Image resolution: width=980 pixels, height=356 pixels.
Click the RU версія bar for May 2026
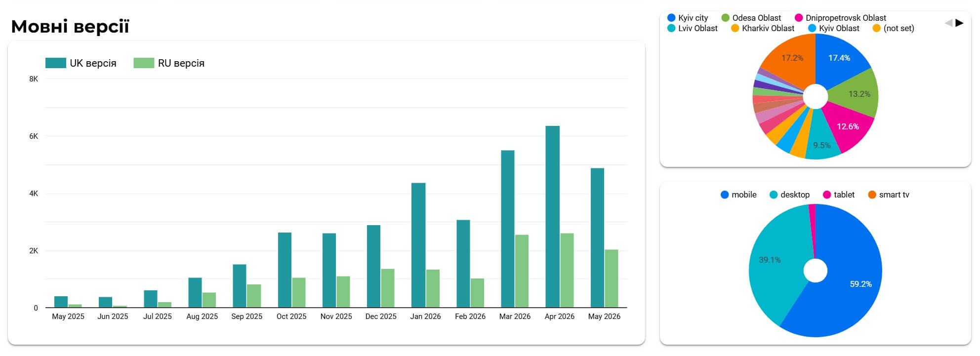click(x=612, y=278)
